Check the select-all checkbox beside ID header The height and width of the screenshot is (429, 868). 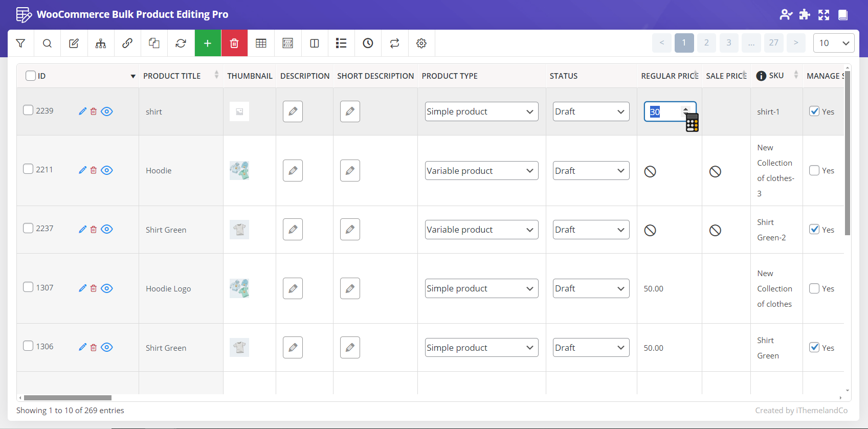pyautogui.click(x=31, y=76)
